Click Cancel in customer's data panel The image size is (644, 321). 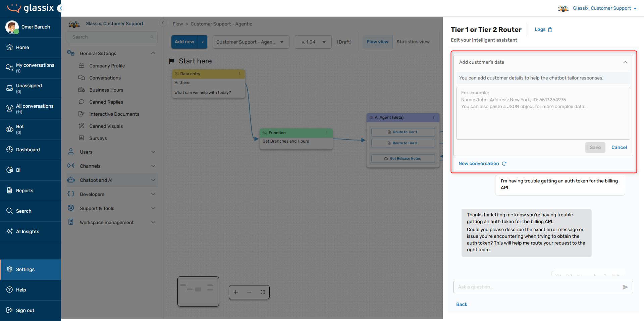point(619,148)
